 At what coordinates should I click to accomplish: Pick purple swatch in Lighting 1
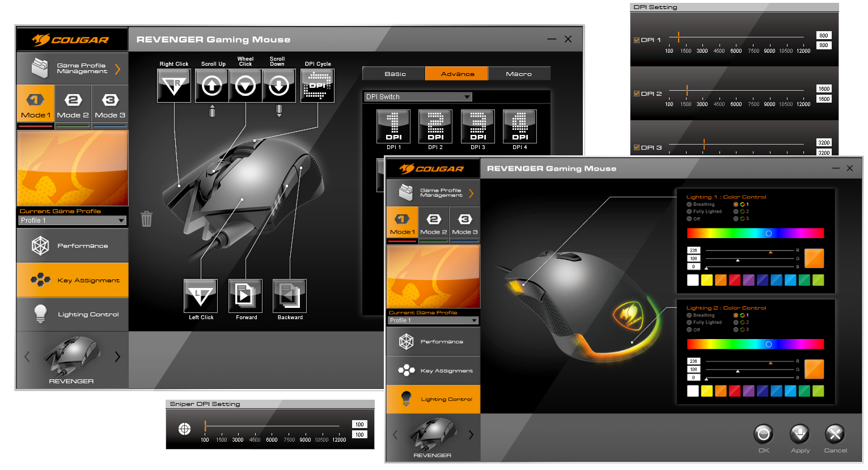(x=748, y=280)
